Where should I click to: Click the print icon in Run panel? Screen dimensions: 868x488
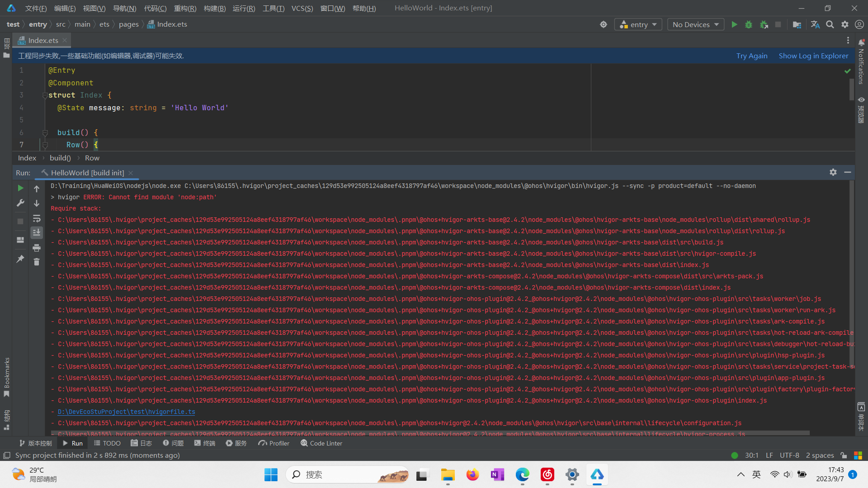pos(37,248)
